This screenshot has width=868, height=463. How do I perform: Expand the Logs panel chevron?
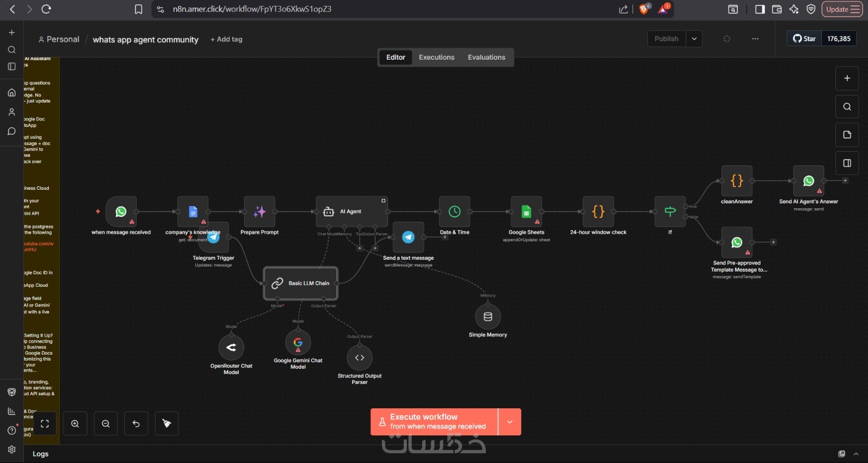click(x=856, y=454)
